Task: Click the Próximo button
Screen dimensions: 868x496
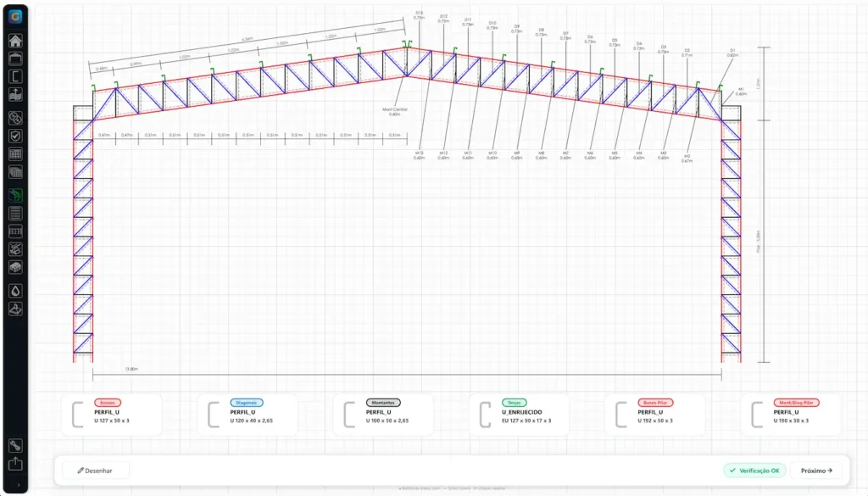Action: pyautogui.click(x=816, y=471)
